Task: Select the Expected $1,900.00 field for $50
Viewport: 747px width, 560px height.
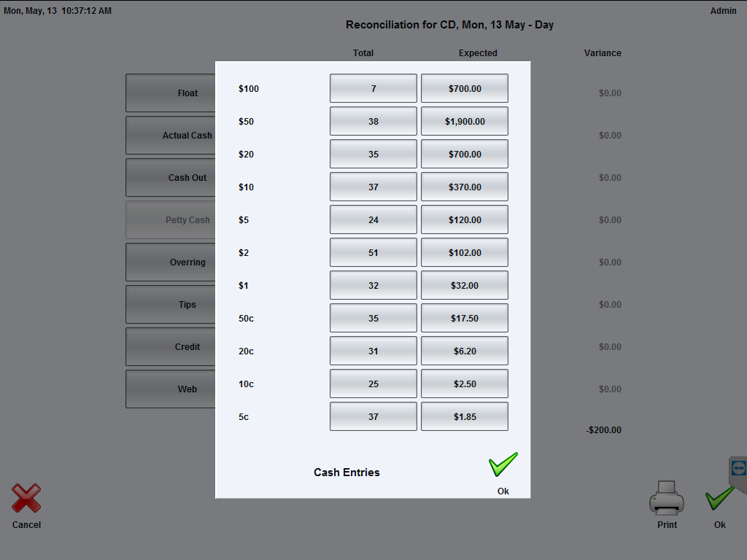Action: point(464,121)
